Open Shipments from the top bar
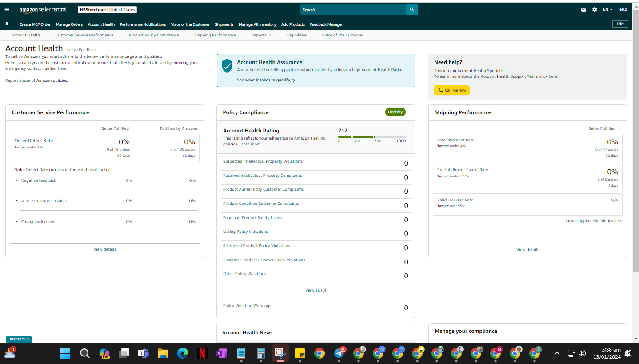639x364 pixels. [224, 24]
